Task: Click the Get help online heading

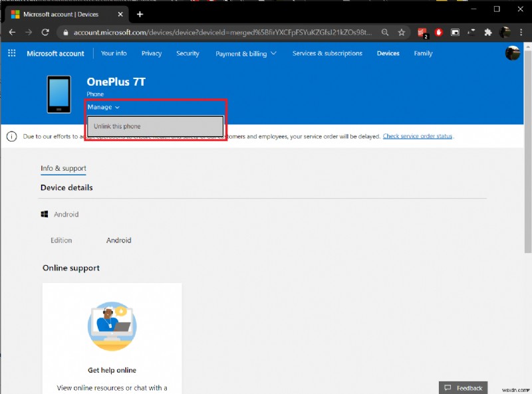Action: click(x=112, y=370)
